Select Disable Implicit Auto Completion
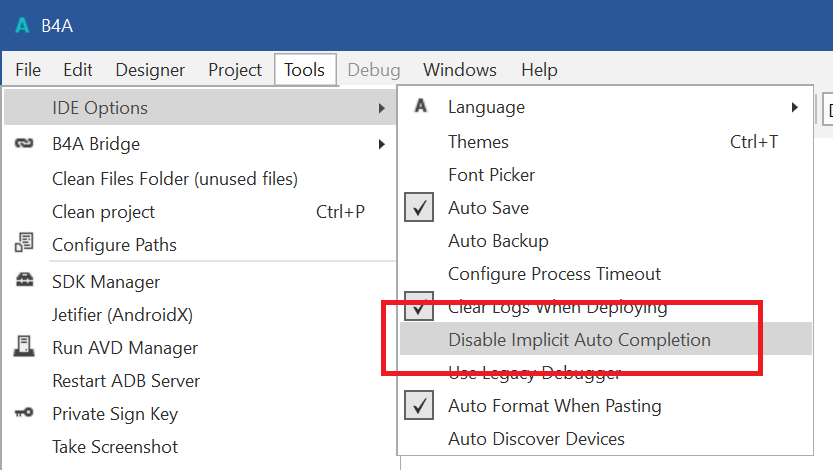Image resolution: width=833 pixels, height=470 pixels. [x=579, y=340]
